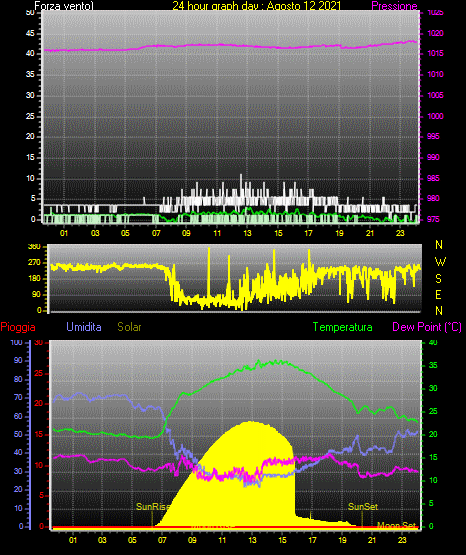Click hour 13 on top chart axis
Screen dimensions: 466x555
pos(247,233)
